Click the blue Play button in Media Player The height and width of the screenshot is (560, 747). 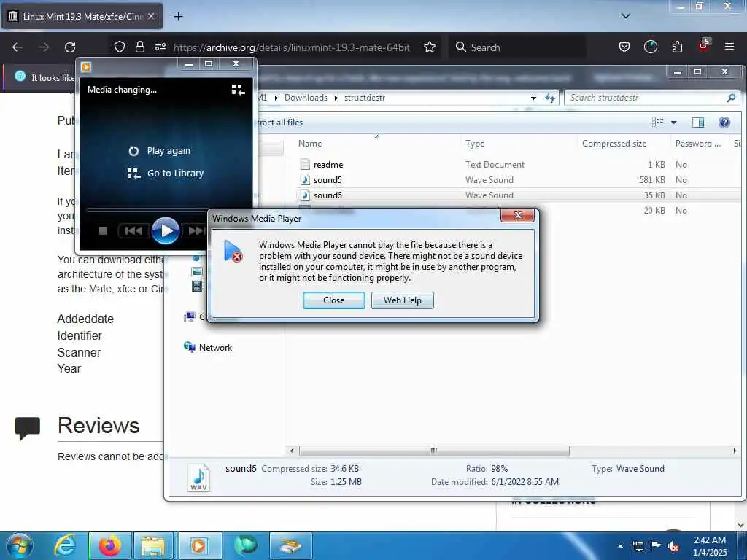click(x=166, y=230)
